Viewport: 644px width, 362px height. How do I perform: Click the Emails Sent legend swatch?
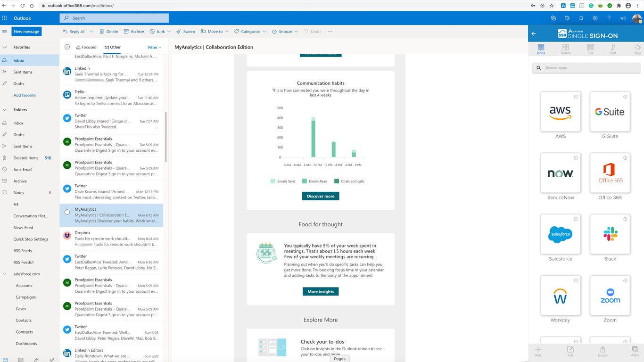point(272,181)
